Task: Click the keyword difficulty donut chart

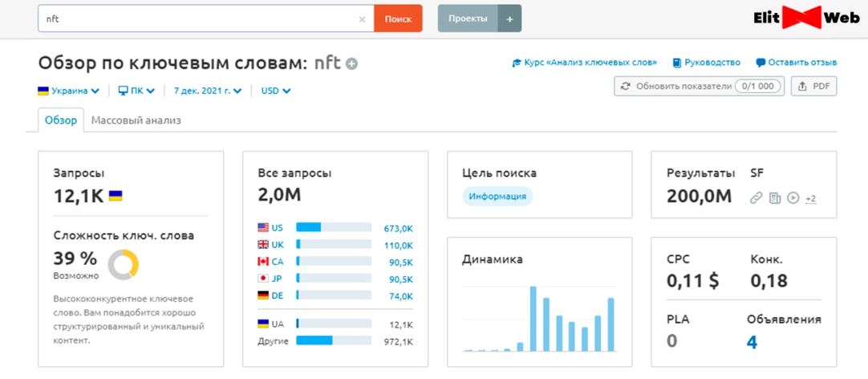Action: [x=123, y=265]
